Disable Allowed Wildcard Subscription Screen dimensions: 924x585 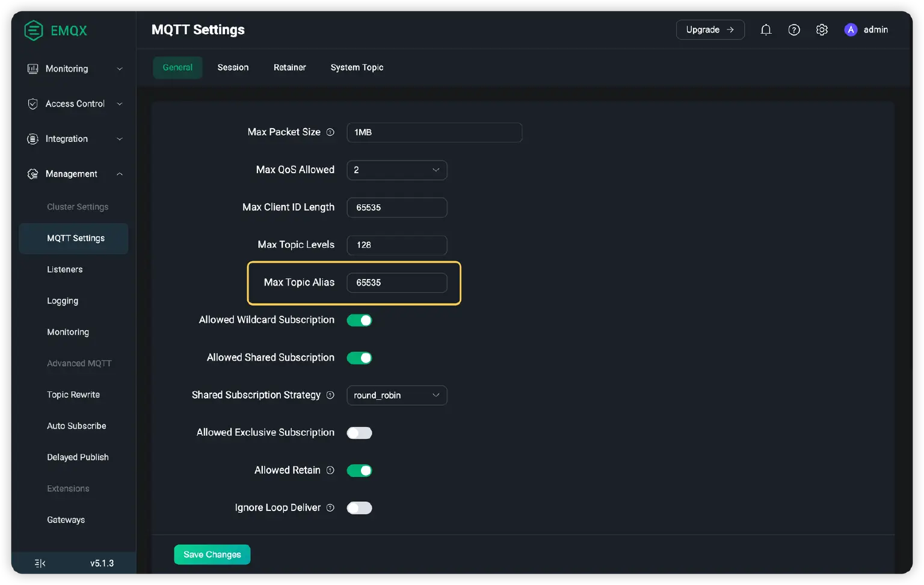(x=359, y=320)
